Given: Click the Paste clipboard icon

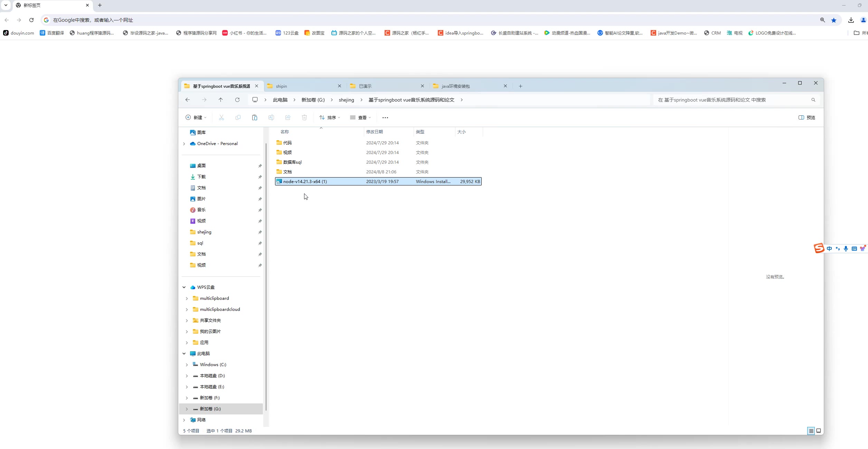Looking at the screenshot, I should (255, 117).
